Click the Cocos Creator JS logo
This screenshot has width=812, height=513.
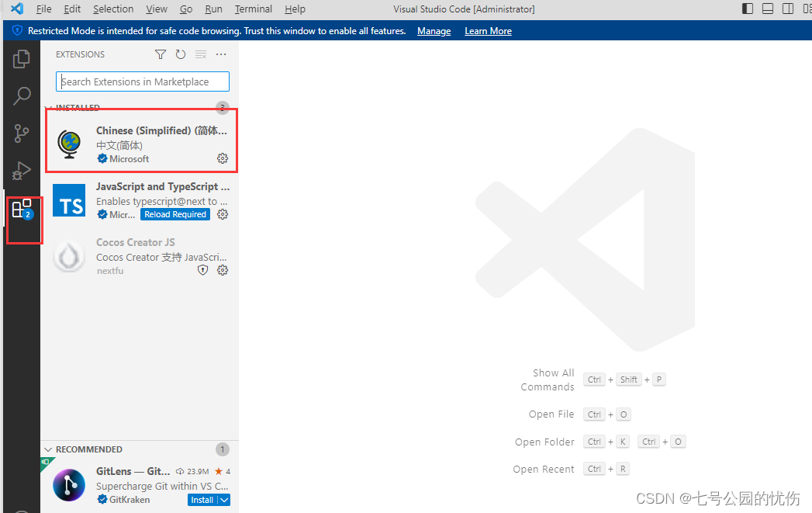(x=69, y=256)
